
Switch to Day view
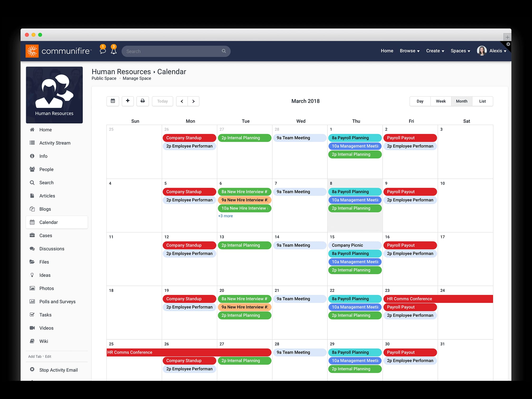[x=420, y=101]
